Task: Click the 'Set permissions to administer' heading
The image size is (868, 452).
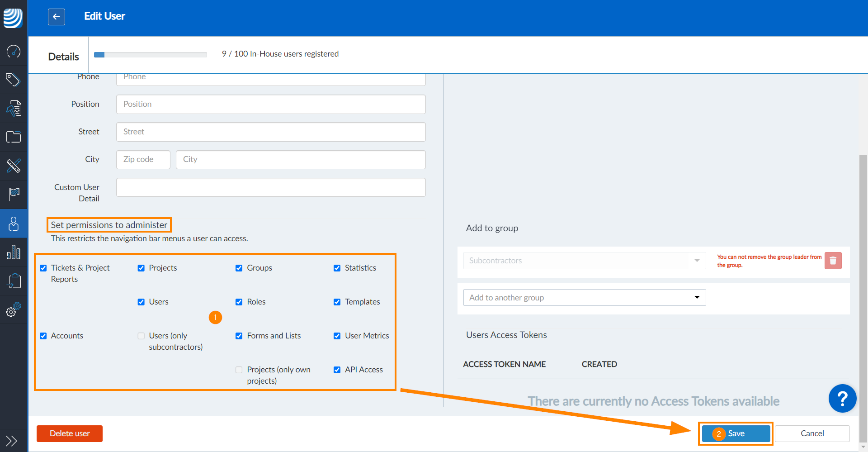Action: tap(109, 225)
